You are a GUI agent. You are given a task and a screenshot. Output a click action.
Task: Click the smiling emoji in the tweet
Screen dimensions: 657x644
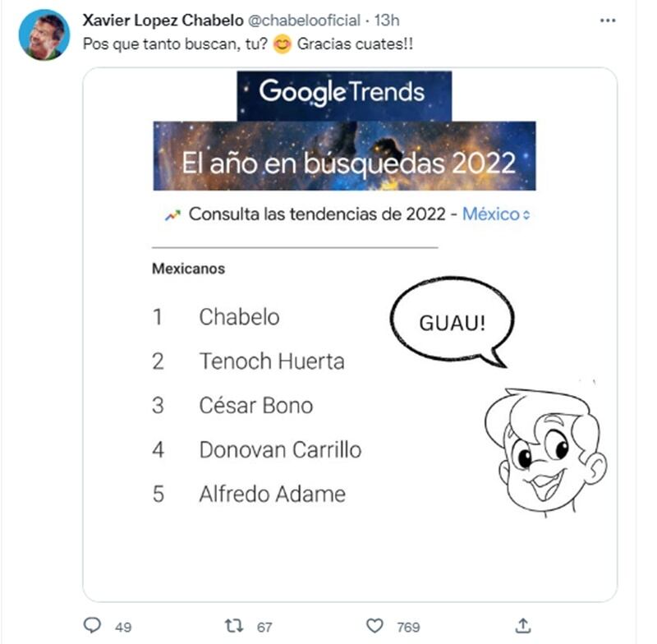pyautogui.click(x=283, y=44)
